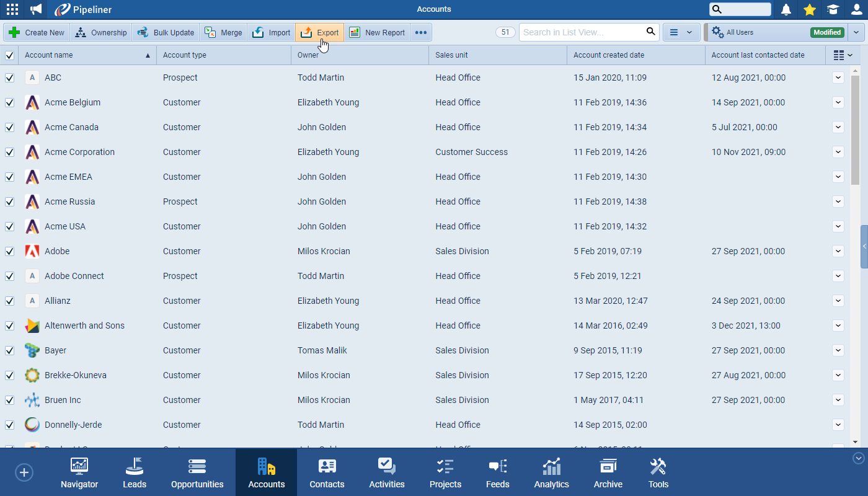Switch to the Contacts tab
The height and width of the screenshot is (496, 868).
click(x=327, y=473)
